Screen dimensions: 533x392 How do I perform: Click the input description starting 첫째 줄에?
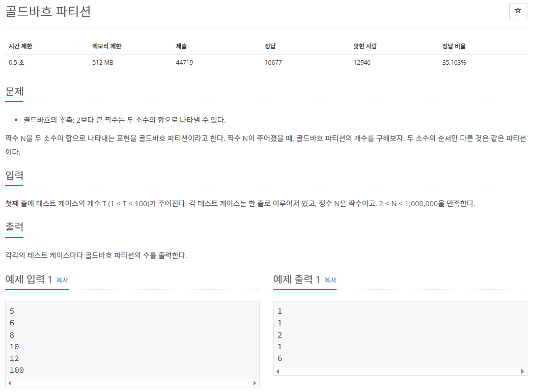(x=240, y=204)
